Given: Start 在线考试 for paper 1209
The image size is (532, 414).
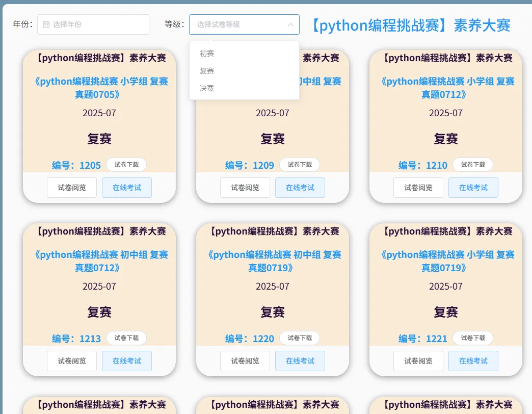Looking at the screenshot, I should click(300, 187).
